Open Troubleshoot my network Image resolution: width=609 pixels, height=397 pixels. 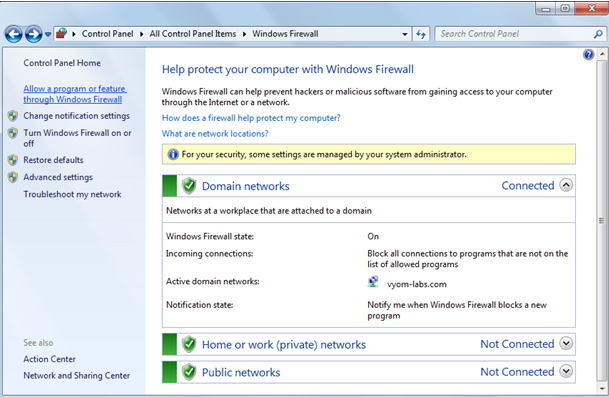pyautogui.click(x=72, y=194)
